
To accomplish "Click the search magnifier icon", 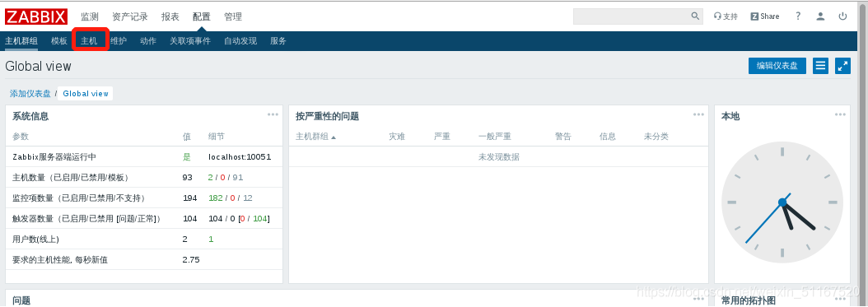I will coord(695,16).
